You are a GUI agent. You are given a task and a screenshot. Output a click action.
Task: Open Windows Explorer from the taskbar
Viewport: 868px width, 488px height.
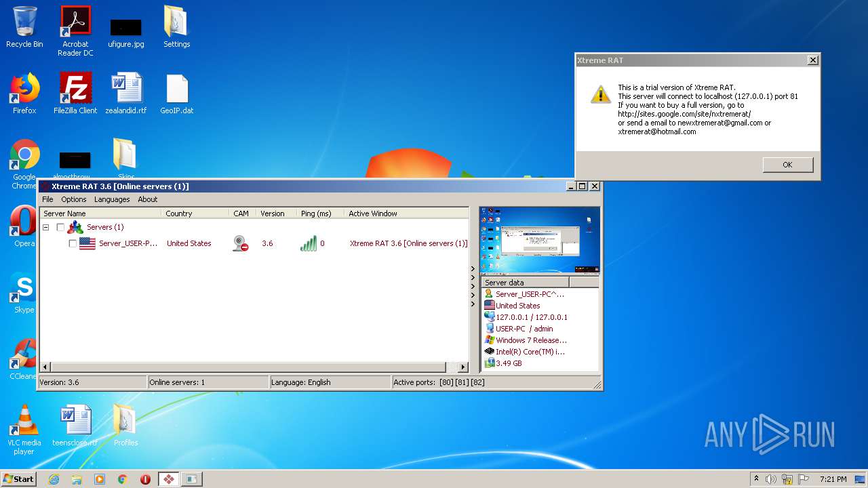pos(77,479)
